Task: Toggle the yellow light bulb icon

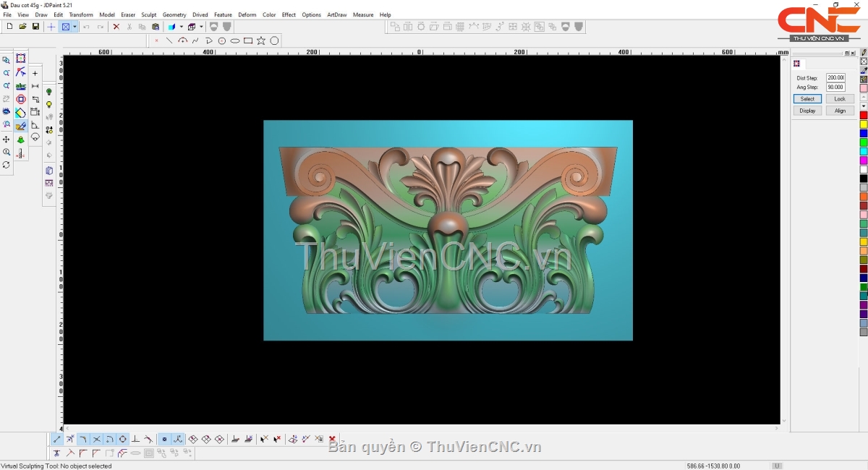Action: point(49,105)
